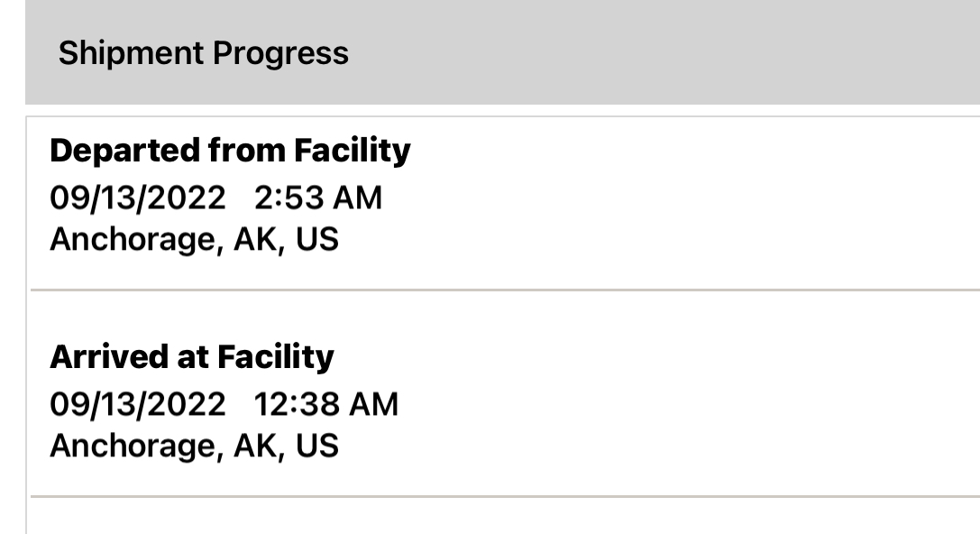This screenshot has width=980, height=534.
Task: Click the 2:53 AM departure time
Action: (x=317, y=198)
